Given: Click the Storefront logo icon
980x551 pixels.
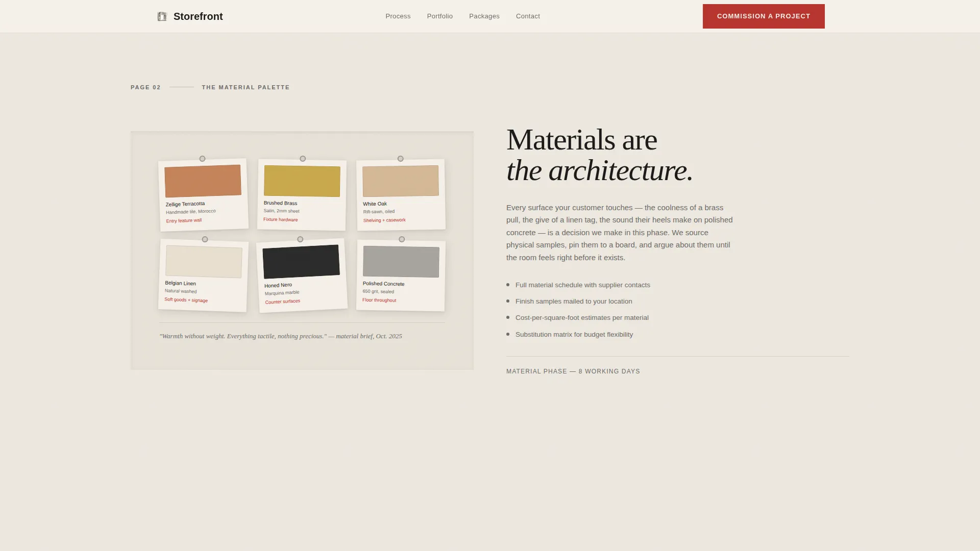Looking at the screenshot, I should [162, 16].
